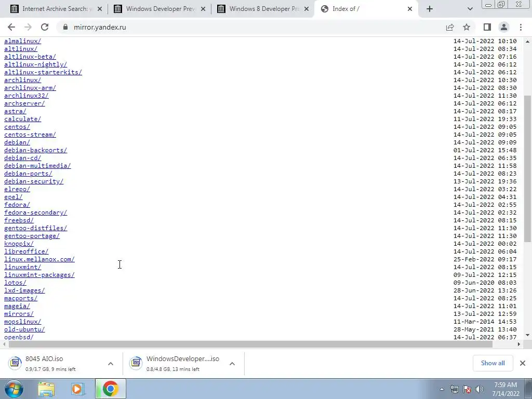Open the centos-stream/ directory
This screenshot has height=399, width=532.
[30, 135]
